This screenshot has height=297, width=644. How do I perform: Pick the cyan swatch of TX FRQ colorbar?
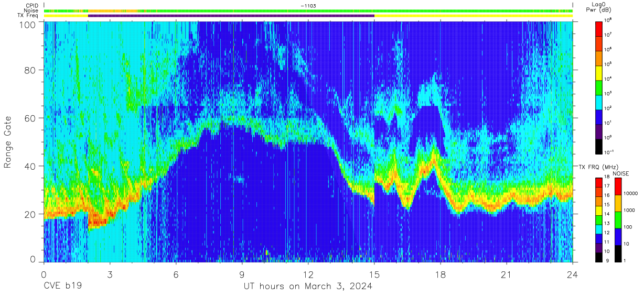tap(599, 229)
